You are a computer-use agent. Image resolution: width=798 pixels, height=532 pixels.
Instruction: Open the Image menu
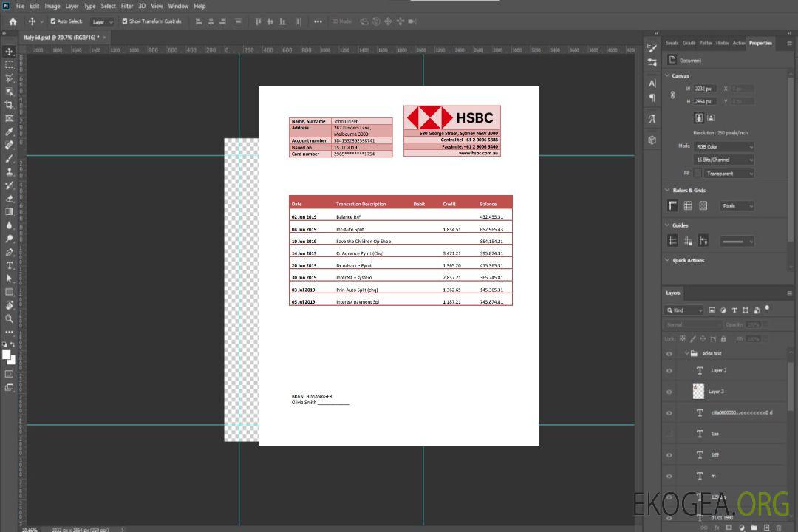[x=52, y=6]
